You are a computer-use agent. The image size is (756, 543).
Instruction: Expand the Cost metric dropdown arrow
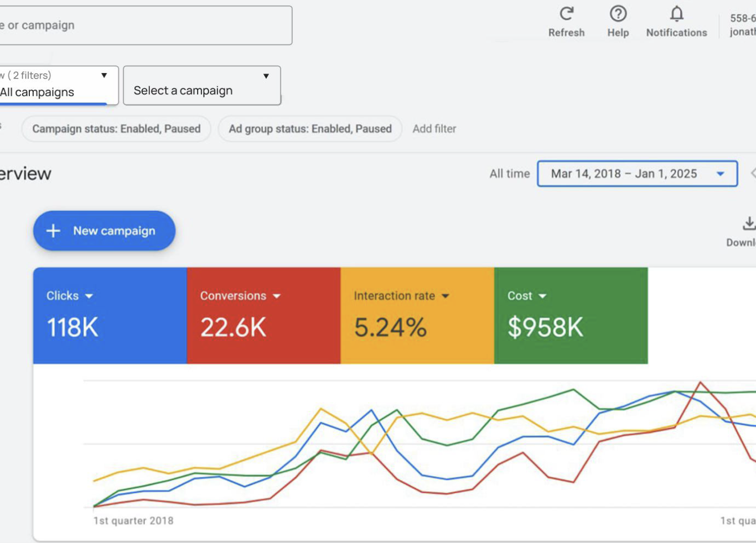pyautogui.click(x=542, y=296)
